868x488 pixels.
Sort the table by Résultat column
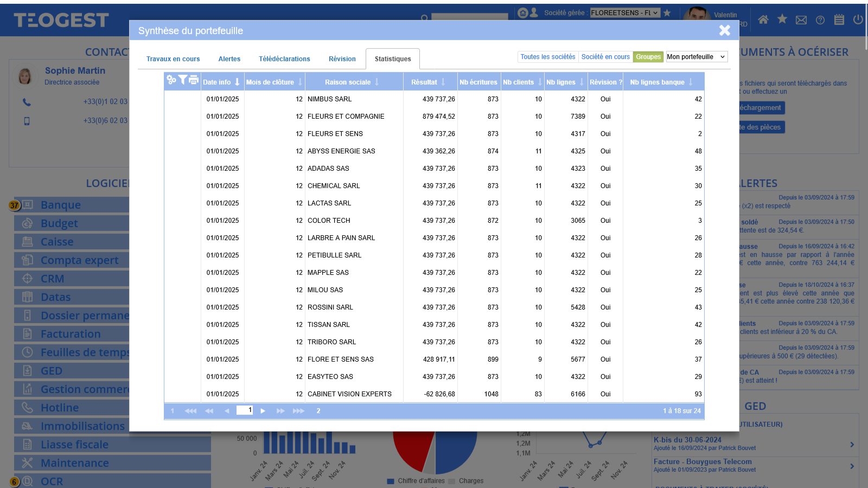point(443,82)
